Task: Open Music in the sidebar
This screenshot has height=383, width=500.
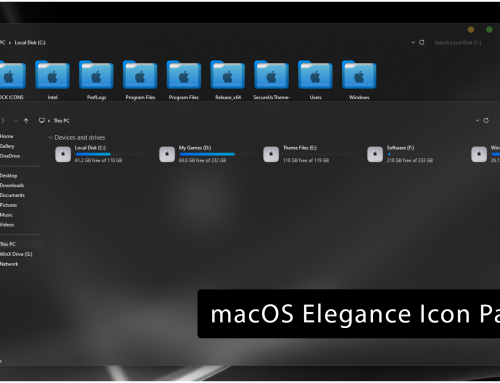Action: click(7, 215)
